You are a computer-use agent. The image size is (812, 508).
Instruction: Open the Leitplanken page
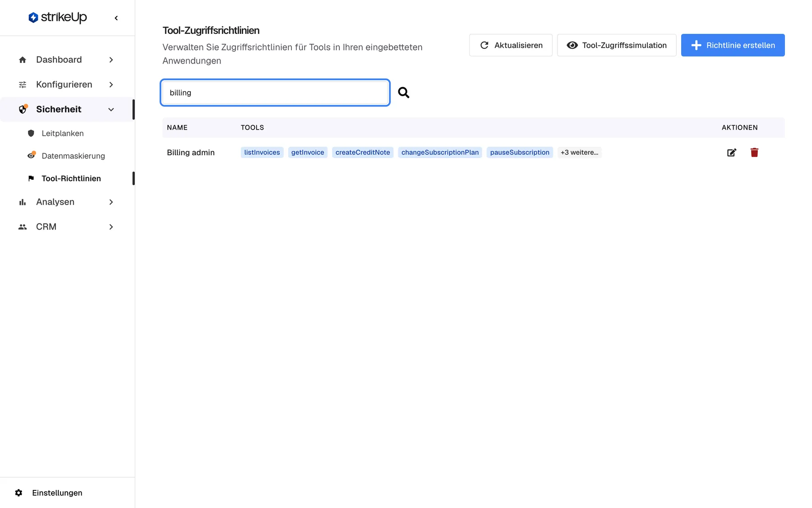(x=63, y=133)
